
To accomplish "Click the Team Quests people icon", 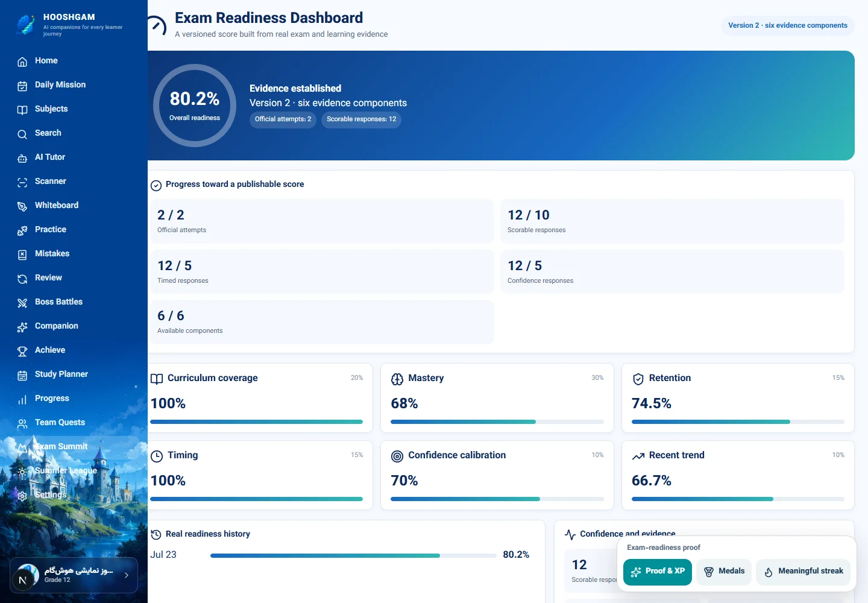I will [x=22, y=423].
